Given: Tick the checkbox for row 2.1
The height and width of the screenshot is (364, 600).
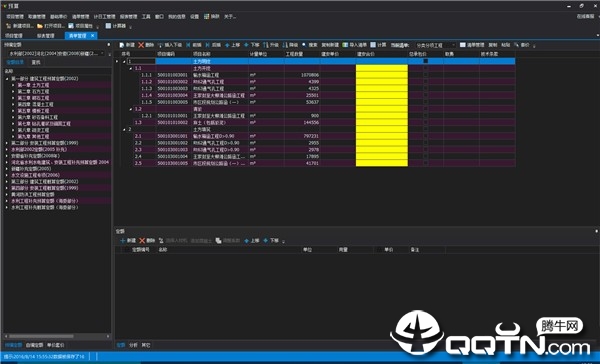Looking at the screenshot, I should tap(426, 136).
